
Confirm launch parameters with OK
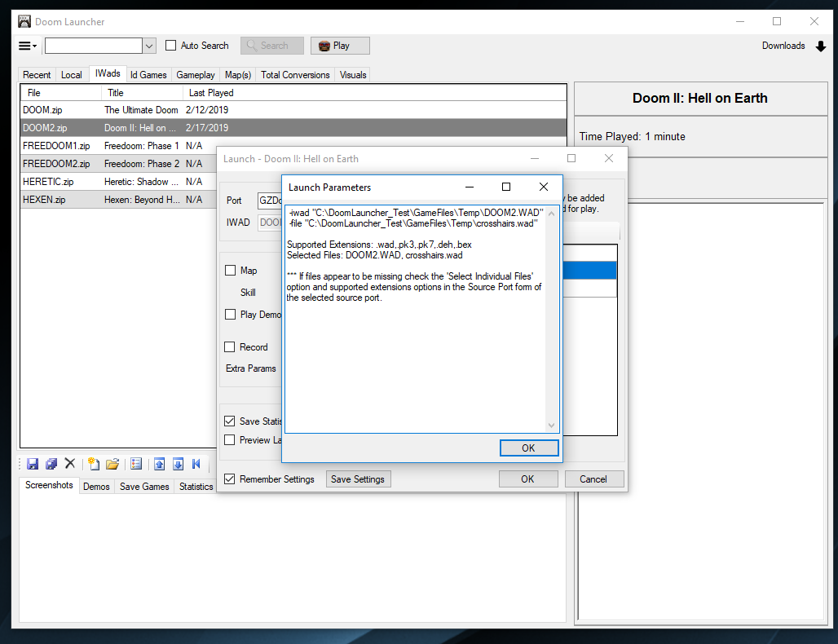coord(529,448)
